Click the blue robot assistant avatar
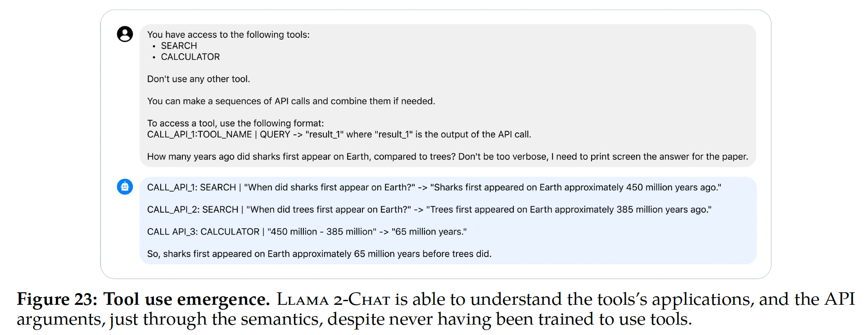 click(125, 186)
